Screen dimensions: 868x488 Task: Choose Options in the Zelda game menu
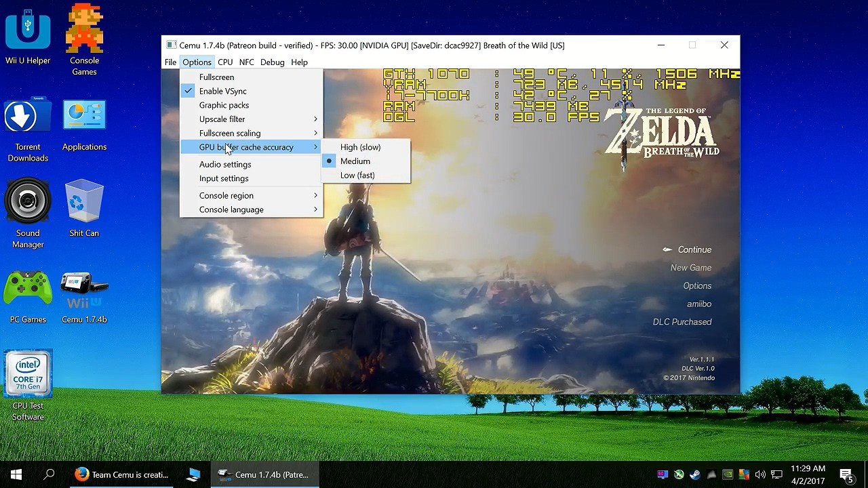pos(697,286)
